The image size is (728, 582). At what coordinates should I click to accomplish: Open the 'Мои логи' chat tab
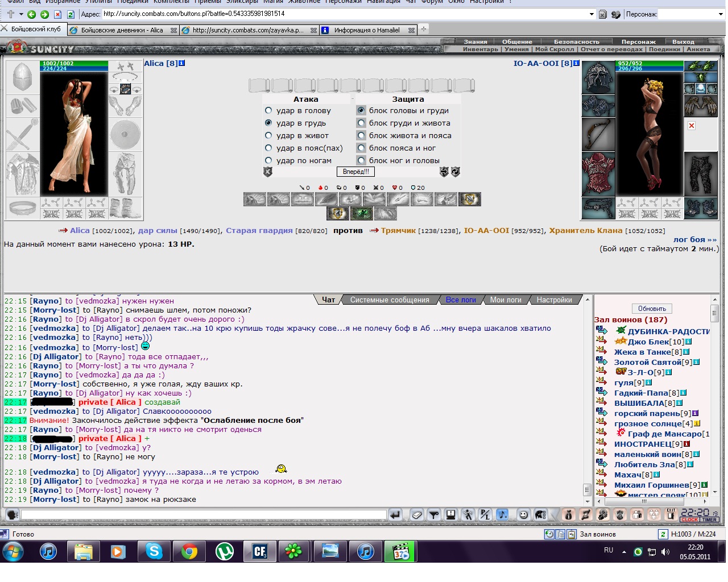click(506, 300)
